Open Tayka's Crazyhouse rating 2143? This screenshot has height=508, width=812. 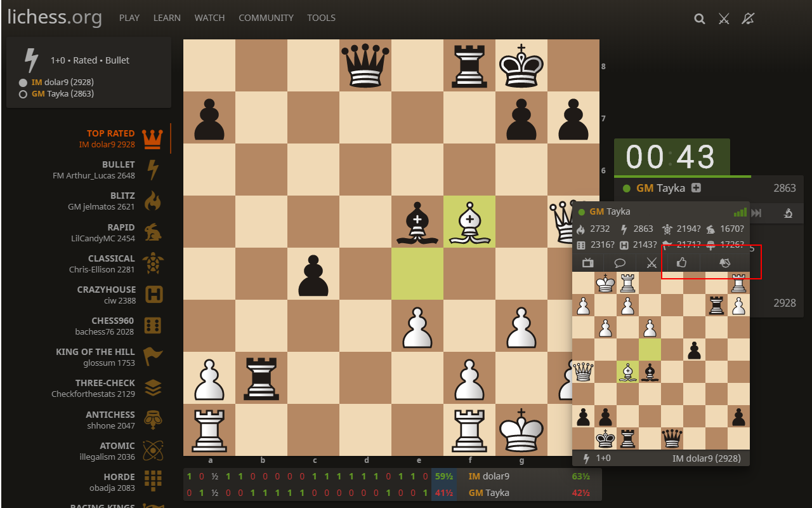coord(637,245)
